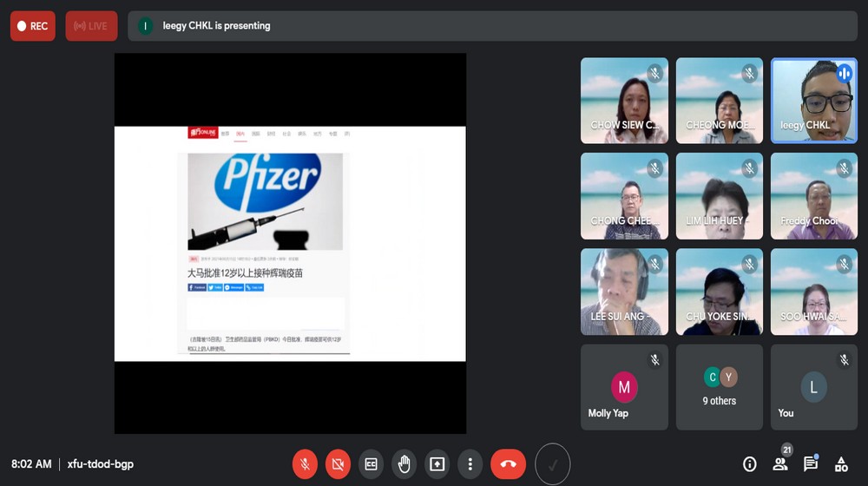The height and width of the screenshot is (486, 868).
Task: Raise your hand
Action: tap(404, 463)
